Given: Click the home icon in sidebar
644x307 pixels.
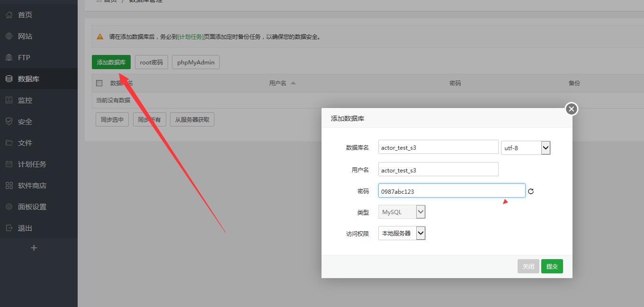Looking at the screenshot, I should [x=9, y=15].
